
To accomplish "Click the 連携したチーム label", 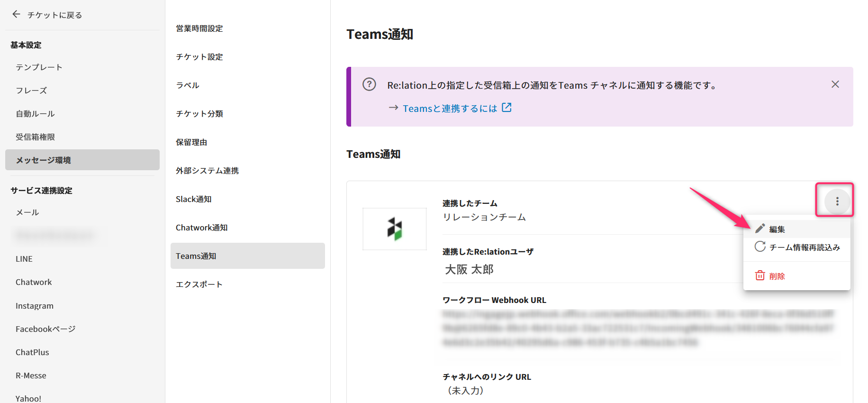I will (470, 203).
